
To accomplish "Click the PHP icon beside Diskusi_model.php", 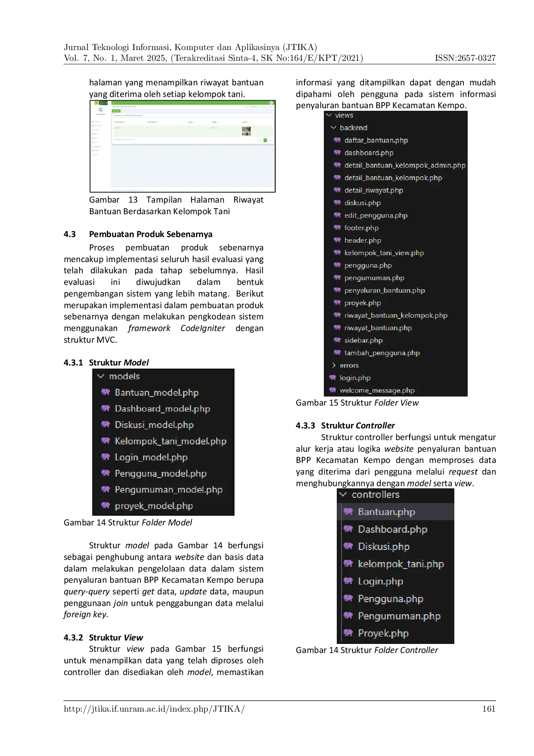I will pos(106,425).
